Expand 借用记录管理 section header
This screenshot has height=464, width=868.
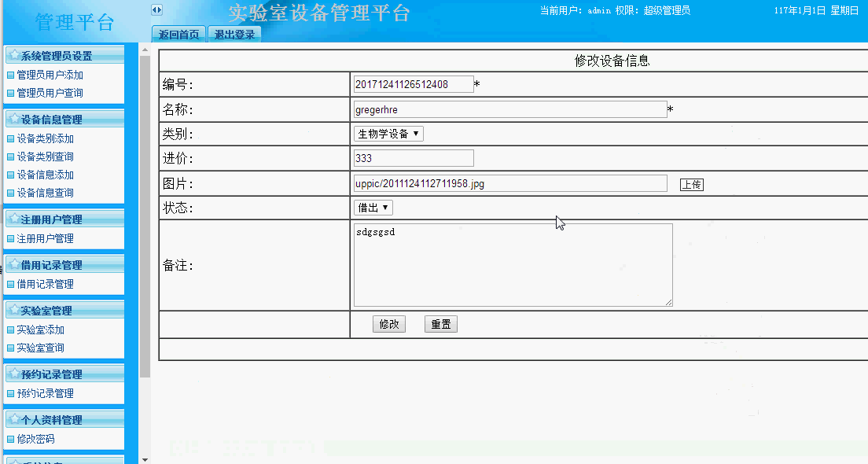click(x=64, y=265)
